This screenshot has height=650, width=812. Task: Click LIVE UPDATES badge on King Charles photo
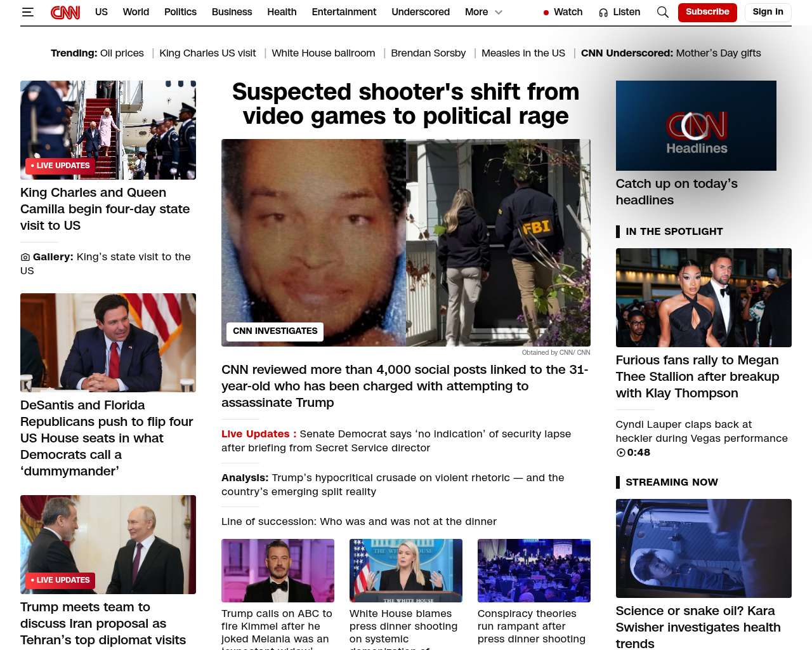[60, 166]
